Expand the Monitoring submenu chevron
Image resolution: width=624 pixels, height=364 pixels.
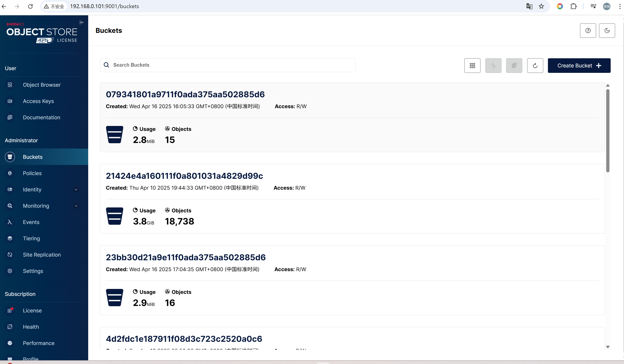[76, 206]
